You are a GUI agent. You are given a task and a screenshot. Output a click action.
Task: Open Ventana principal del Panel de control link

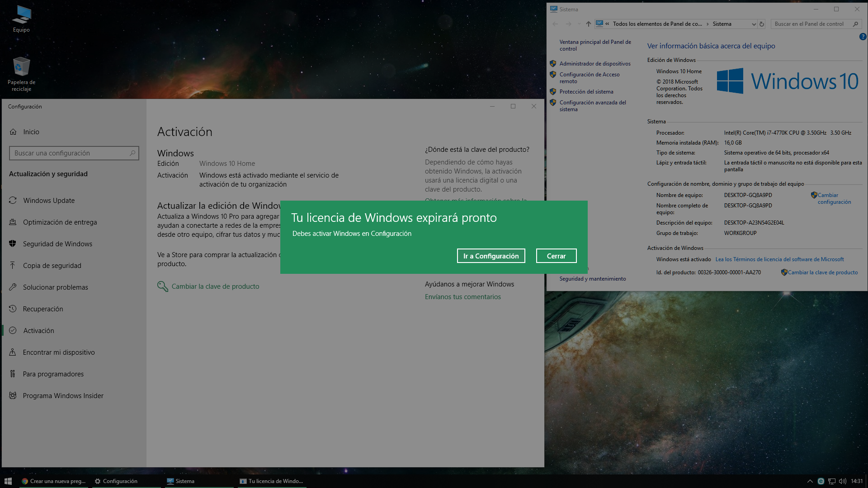point(595,45)
